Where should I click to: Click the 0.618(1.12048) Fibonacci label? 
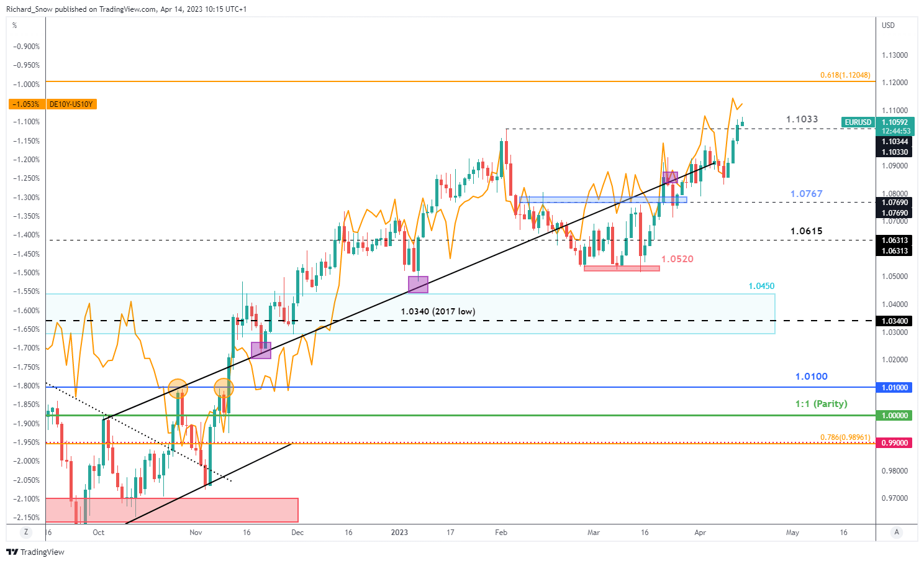click(845, 75)
